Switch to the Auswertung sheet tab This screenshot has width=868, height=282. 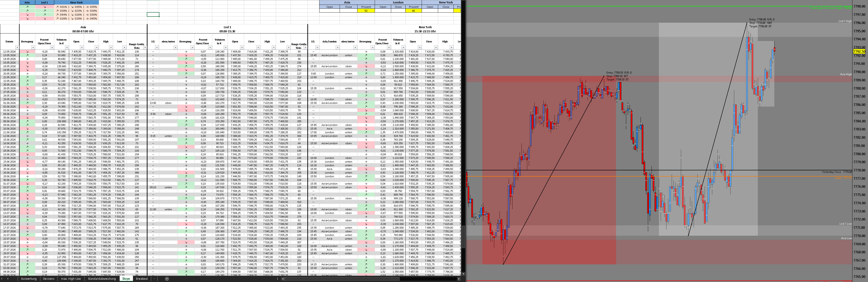point(29,279)
